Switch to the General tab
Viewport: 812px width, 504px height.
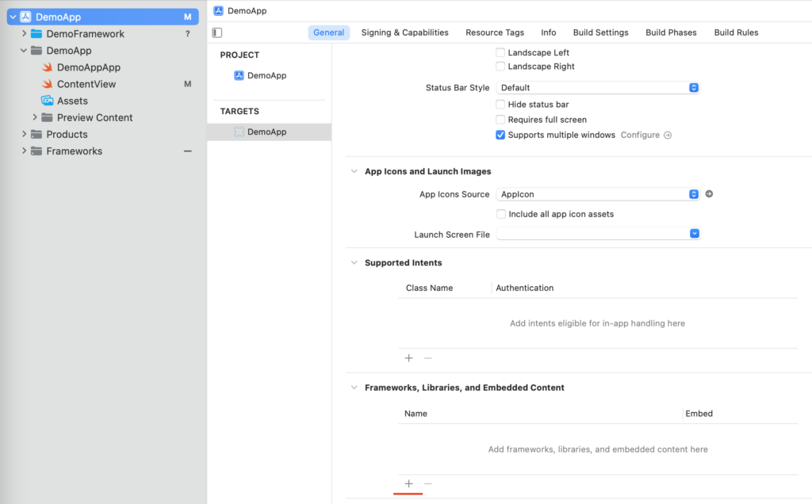coord(329,32)
